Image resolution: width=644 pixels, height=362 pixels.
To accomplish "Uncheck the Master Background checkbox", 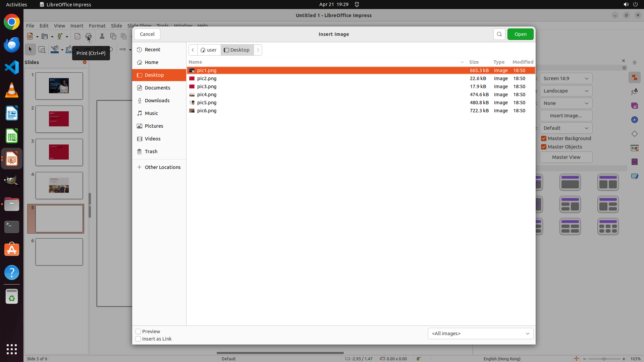I will 544,138.
